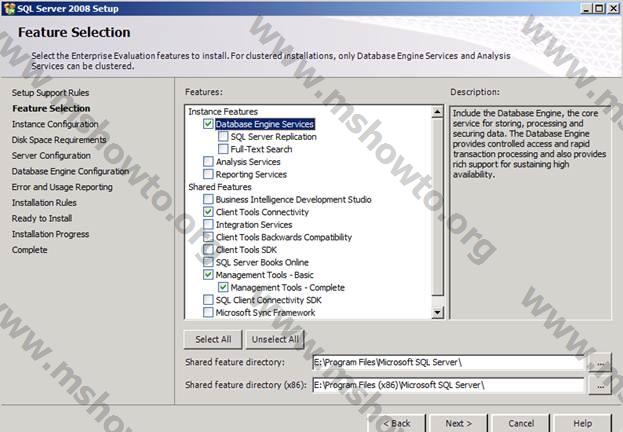623x432 pixels.
Task: Enable SQL Server Replication checkbox
Action: point(223,137)
